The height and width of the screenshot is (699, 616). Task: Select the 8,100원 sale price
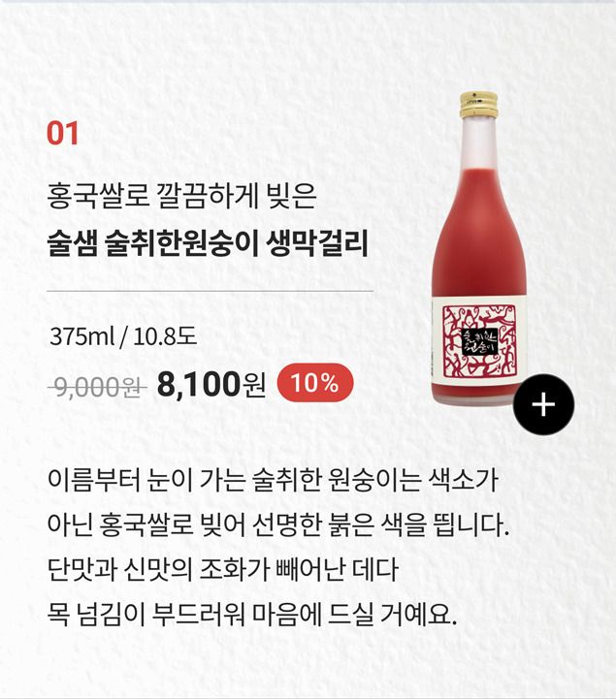coord(211,384)
